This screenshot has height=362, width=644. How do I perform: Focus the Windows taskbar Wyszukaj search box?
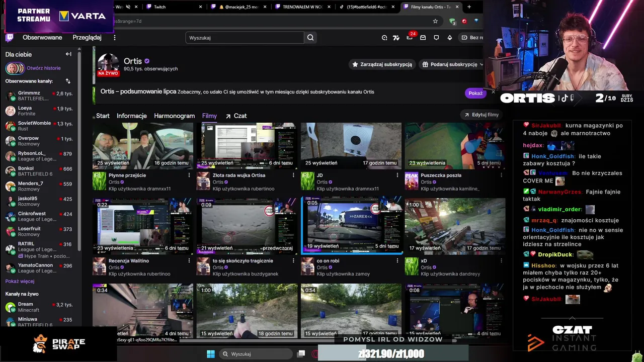coord(257,354)
